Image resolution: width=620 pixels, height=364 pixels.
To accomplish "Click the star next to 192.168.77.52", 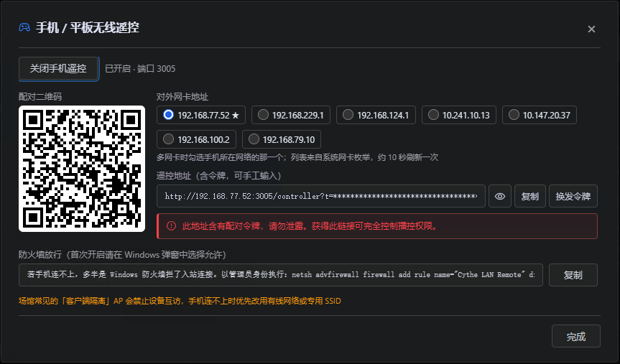I will [x=236, y=116].
